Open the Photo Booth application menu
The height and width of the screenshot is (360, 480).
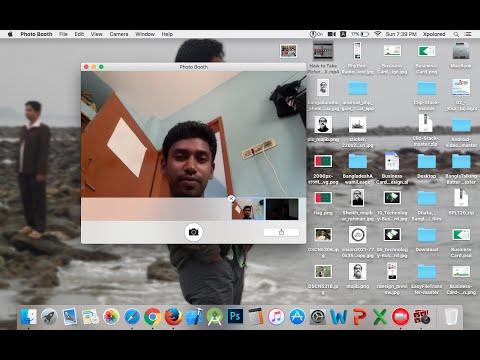point(36,34)
